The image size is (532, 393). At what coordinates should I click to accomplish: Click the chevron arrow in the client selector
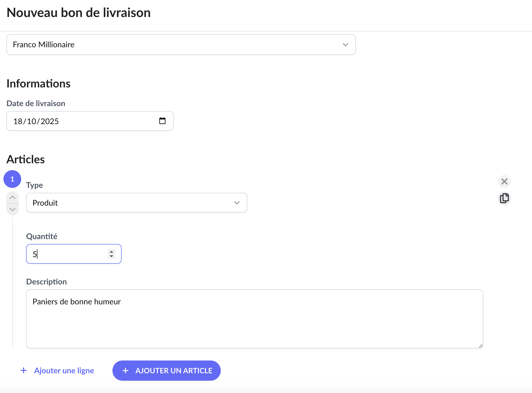(x=345, y=45)
